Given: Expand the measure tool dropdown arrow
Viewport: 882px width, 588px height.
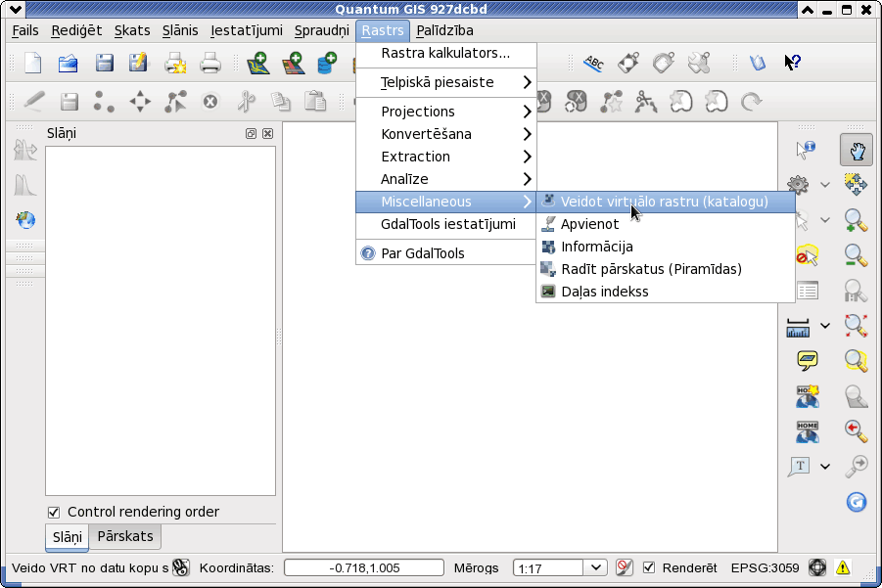Looking at the screenshot, I should coord(824,326).
